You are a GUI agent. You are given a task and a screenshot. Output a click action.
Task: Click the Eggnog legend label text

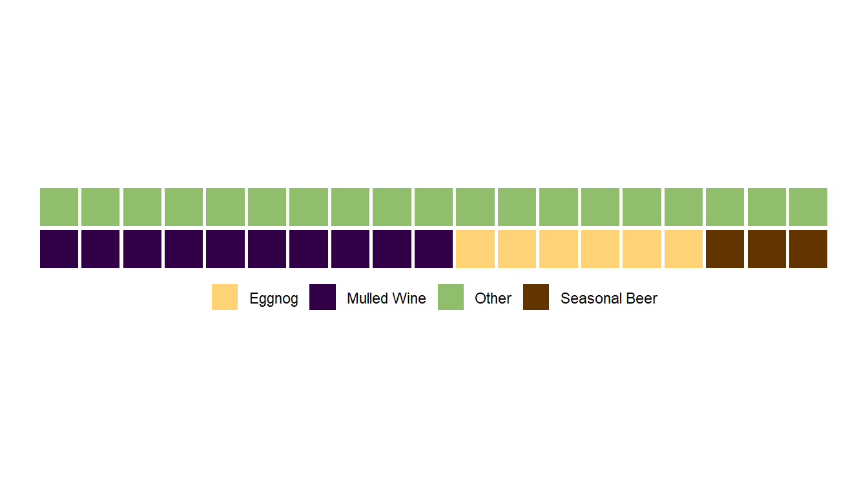tap(274, 299)
